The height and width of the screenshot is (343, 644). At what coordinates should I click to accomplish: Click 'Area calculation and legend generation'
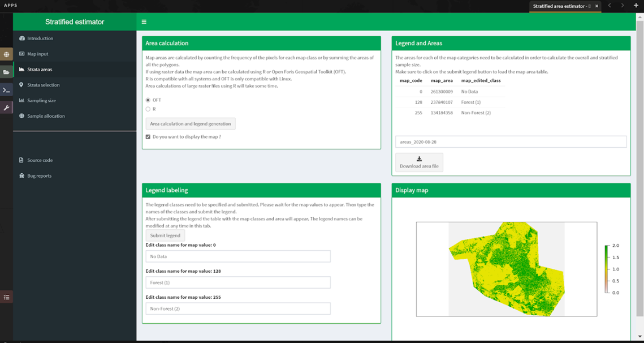pyautogui.click(x=191, y=123)
